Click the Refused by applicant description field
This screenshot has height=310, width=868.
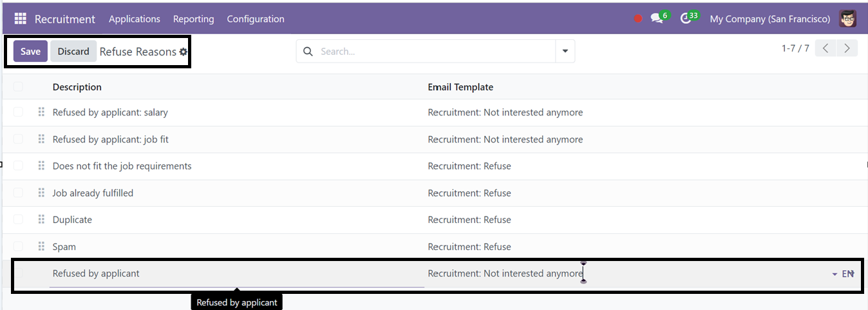point(237,274)
